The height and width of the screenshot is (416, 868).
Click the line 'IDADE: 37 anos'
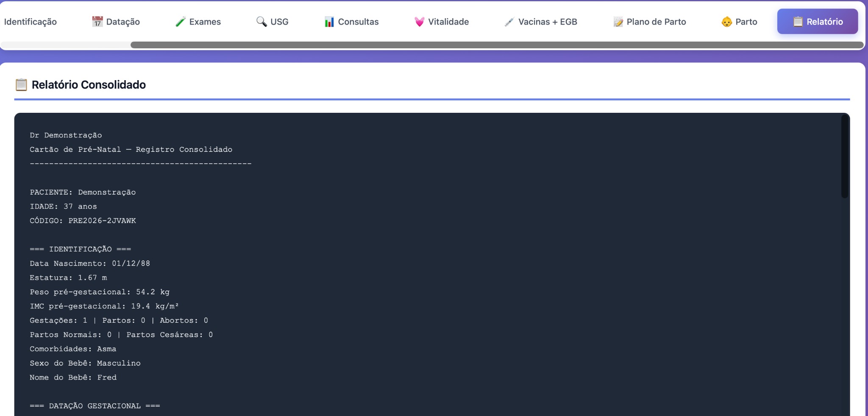(x=63, y=207)
